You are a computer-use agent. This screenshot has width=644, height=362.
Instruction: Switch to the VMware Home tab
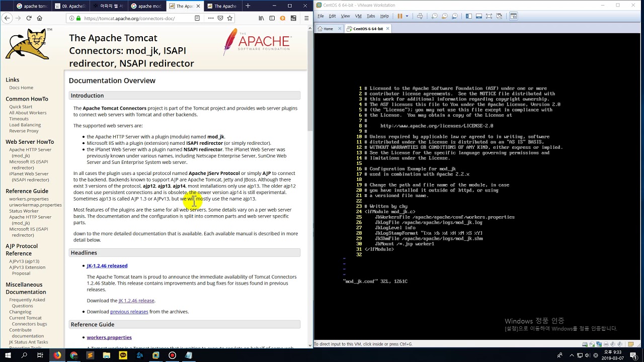point(328,29)
